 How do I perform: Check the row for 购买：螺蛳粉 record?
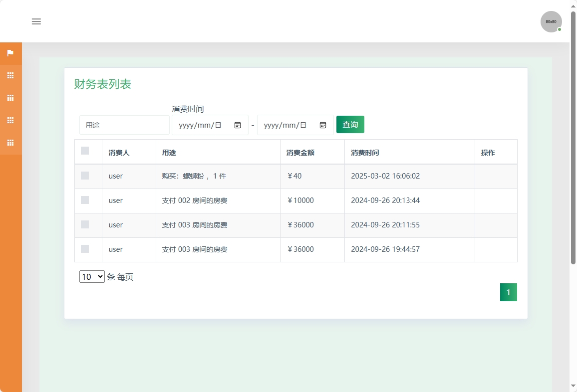(x=84, y=176)
